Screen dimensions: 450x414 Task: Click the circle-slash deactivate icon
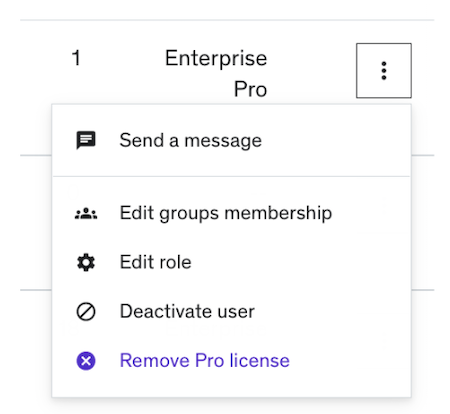click(86, 312)
